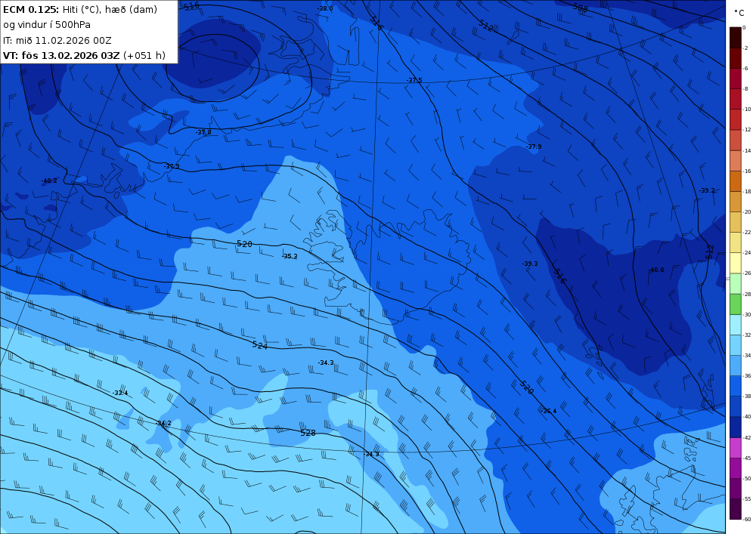Click the '°C' unit label above the legend
Viewport: 756px width, 534px height.
click(x=739, y=13)
